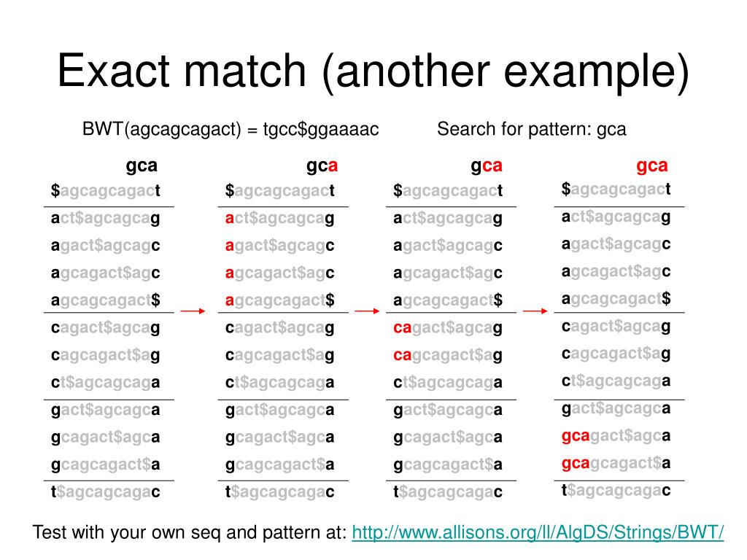
Task: Click the red 'cagact$agcag' row in third column
Action: [448, 328]
